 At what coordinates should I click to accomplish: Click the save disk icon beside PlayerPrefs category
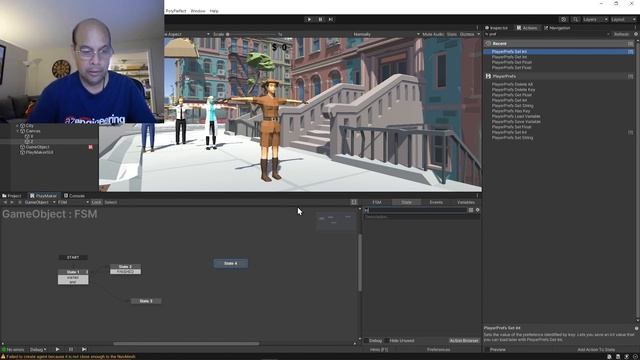(x=488, y=76)
